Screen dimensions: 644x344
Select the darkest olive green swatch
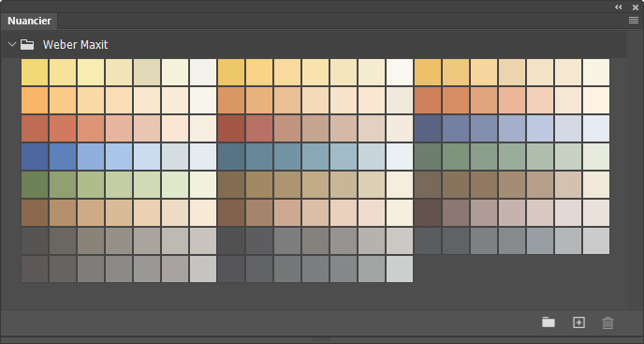click(x=35, y=185)
